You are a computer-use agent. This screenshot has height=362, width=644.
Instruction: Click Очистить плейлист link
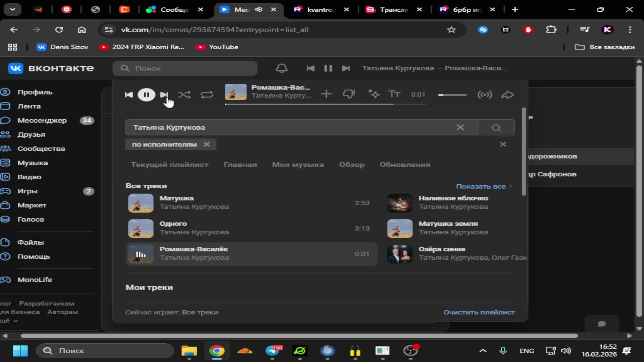pos(479,312)
